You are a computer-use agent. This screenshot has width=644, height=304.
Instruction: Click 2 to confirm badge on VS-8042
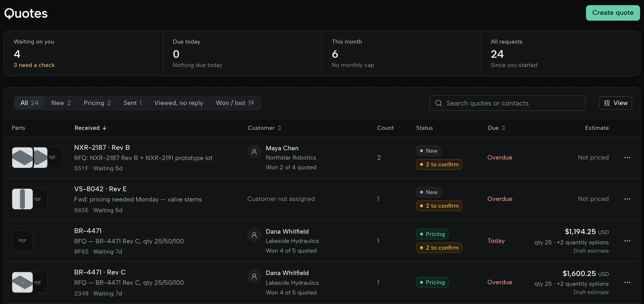439,206
